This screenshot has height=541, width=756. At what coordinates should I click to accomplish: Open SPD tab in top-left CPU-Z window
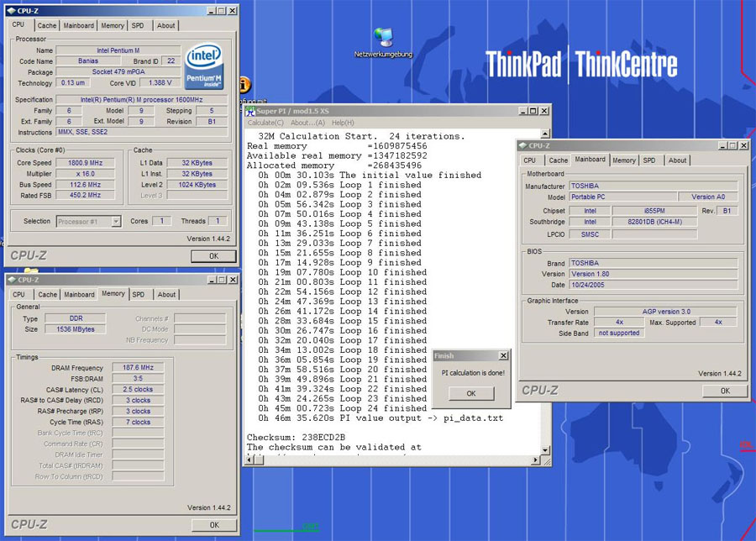click(138, 25)
